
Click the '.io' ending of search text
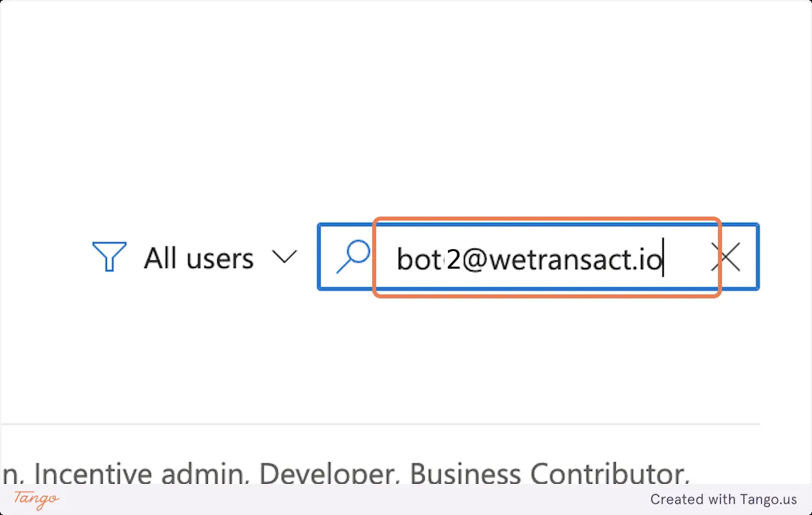click(x=645, y=259)
